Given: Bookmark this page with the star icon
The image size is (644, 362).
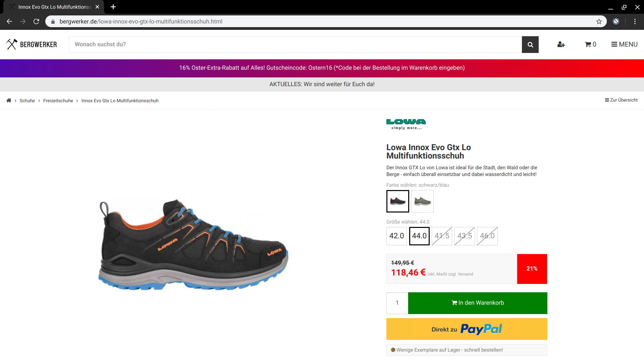Looking at the screenshot, I should 599,21.
